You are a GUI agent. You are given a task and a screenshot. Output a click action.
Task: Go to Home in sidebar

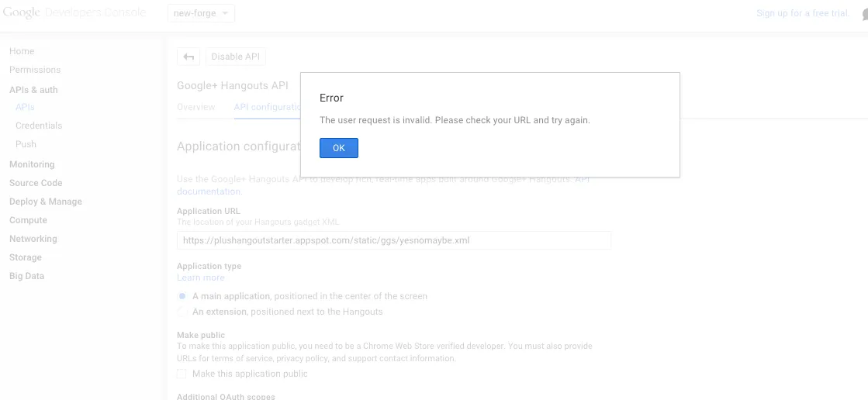[x=22, y=51]
